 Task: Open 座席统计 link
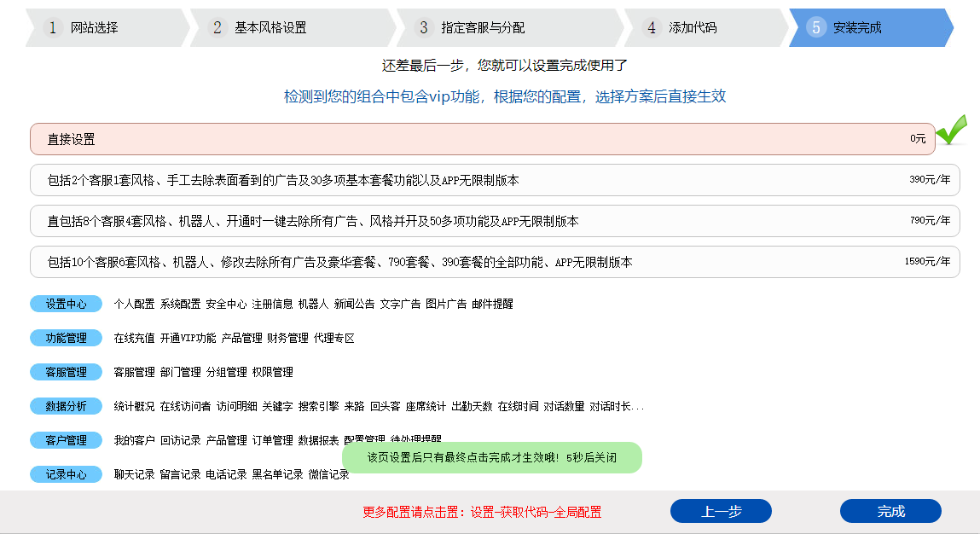426,406
